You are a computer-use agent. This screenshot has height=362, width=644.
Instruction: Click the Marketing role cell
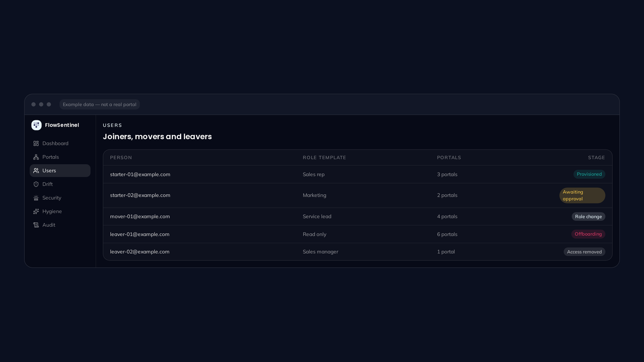point(314,195)
